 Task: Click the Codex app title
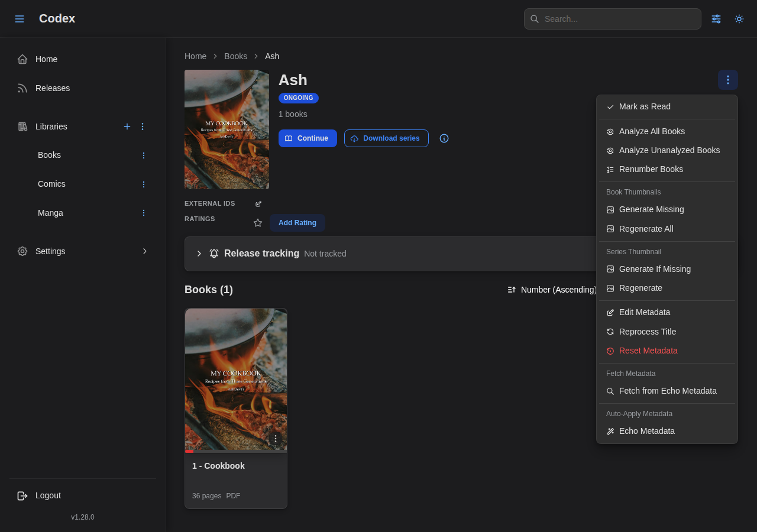pyautogui.click(x=57, y=18)
